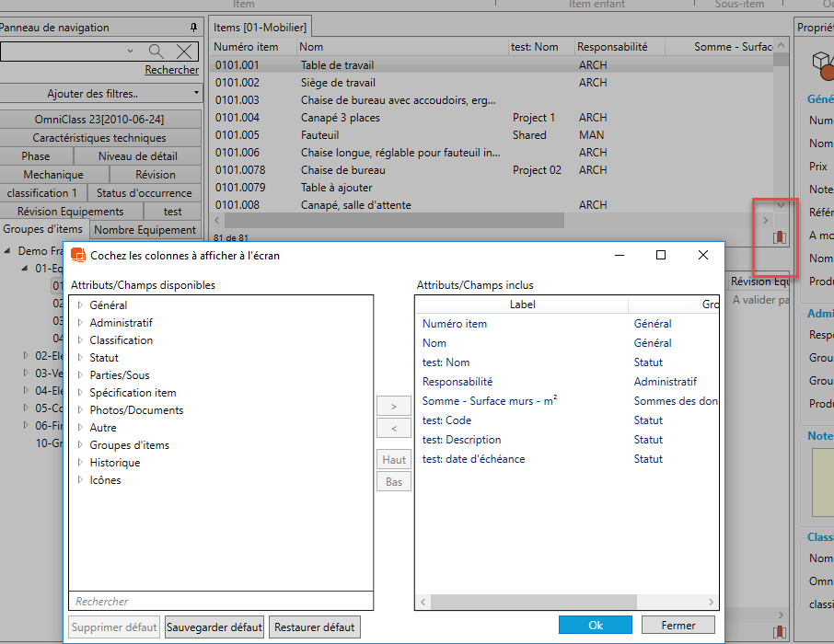The image size is (834, 644).
Task: Click the left arrow to remove included attribute
Action: point(394,428)
